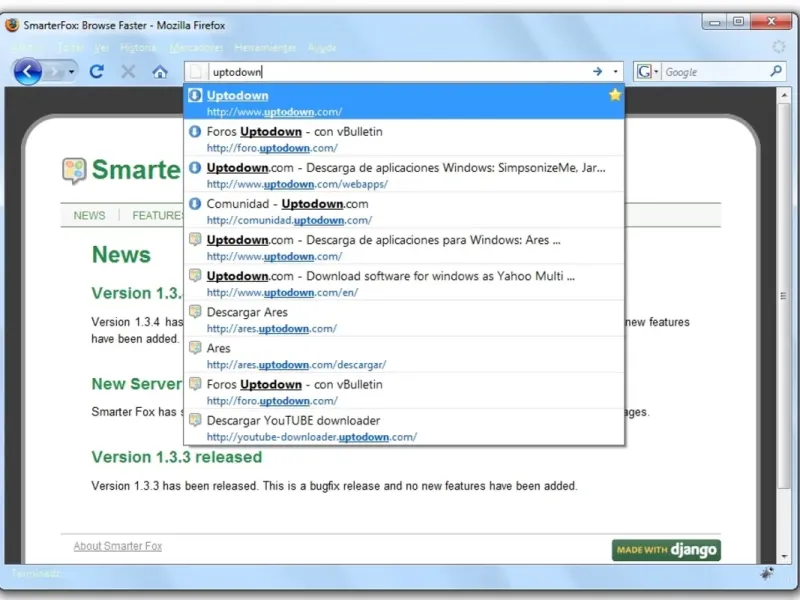The image size is (800, 600).
Task: Select the Comunidad - Uptodown.com suggestion
Action: 404,210
